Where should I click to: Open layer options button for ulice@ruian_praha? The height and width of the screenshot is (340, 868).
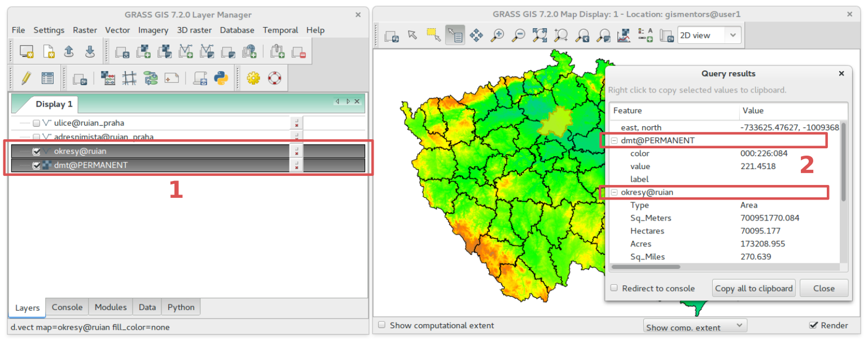click(296, 123)
